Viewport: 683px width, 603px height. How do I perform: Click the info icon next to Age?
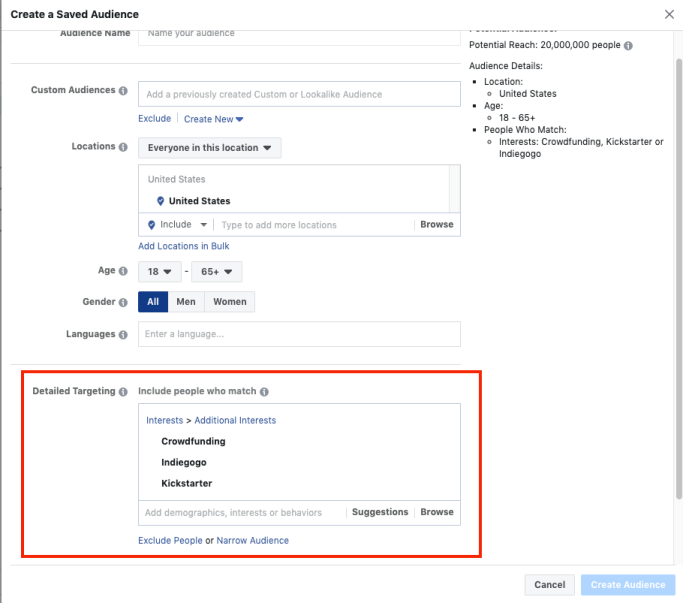pos(123,271)
